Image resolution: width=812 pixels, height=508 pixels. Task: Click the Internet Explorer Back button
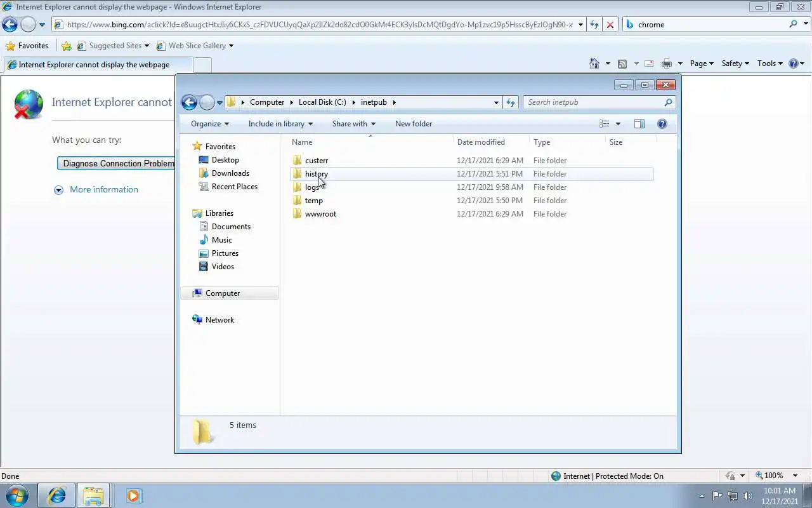tap(10, 25)
